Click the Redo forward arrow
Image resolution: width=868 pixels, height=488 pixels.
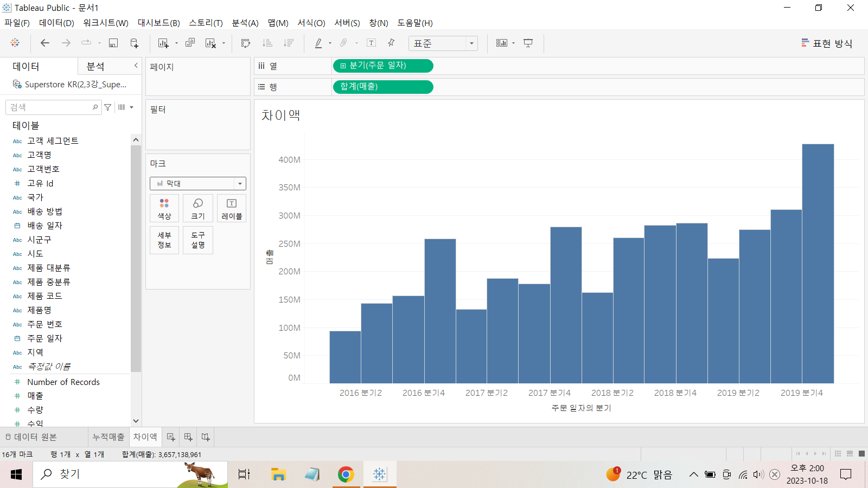pyautogui.click(x=66, y=43)
